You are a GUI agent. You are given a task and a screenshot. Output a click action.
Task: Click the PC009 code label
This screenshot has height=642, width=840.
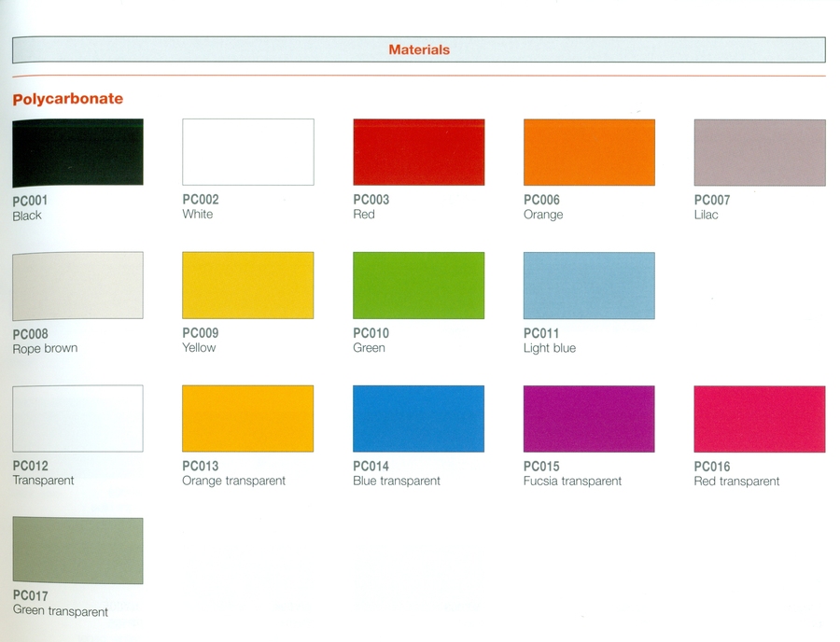pyautogui.click(x=201, y=332)
